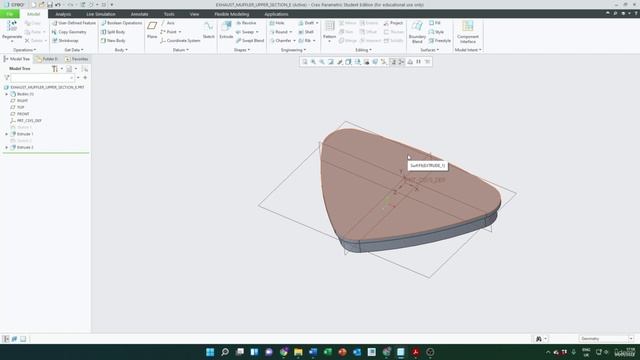Image resolution: width=640 pixels, height=360 pixels.
Task: Click Refit in graphics toolbar
Action: coord(304,62)
